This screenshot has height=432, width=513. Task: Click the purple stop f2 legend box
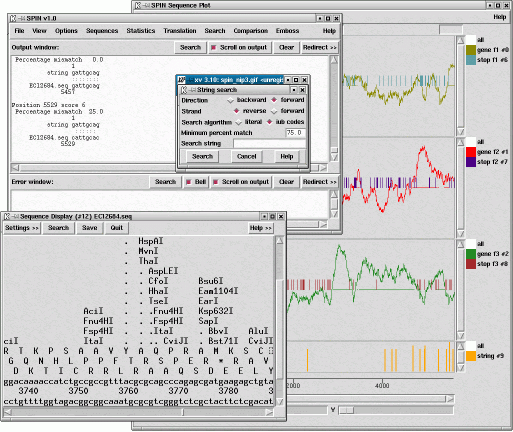[x=471, y=162]
